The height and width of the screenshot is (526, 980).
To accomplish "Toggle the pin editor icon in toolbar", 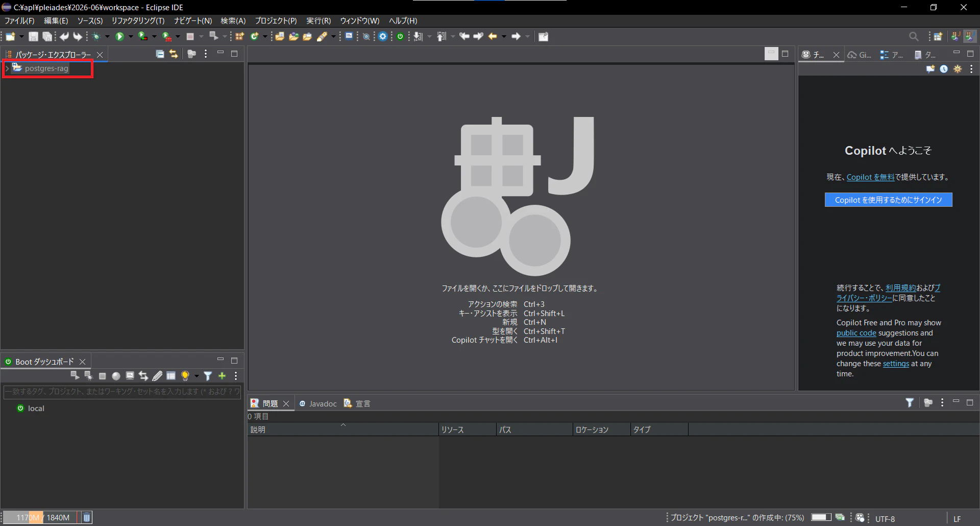I will [x=543, y=36].
